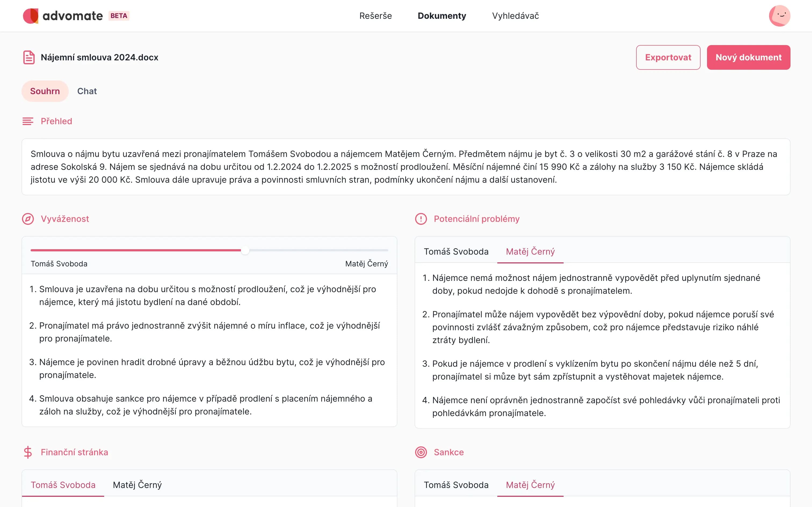Show Tomáš Svoboda tab in Potenciální problémy
Image resolution: width=812 pixels, height=507 pixels.
[x=456, y=252]
